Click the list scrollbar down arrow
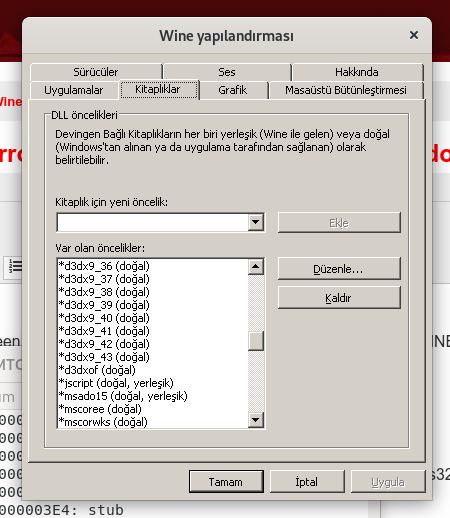This screenshot has width=450, height=518. (x=256, y=420)
